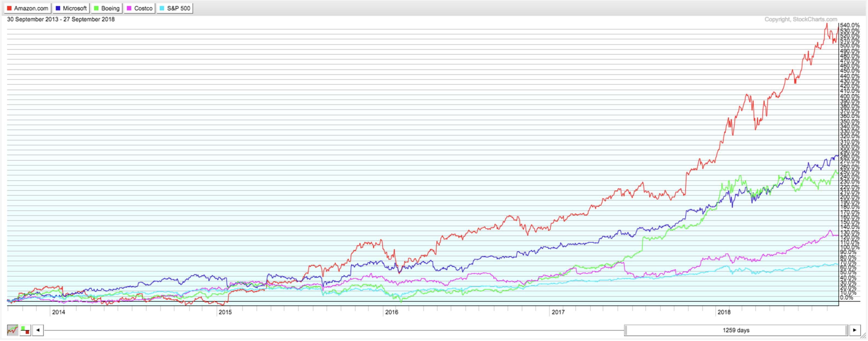Click the 2018 year marker on axis
The height and width of the screenshot is (341, 868).
(x=724, y=312)
